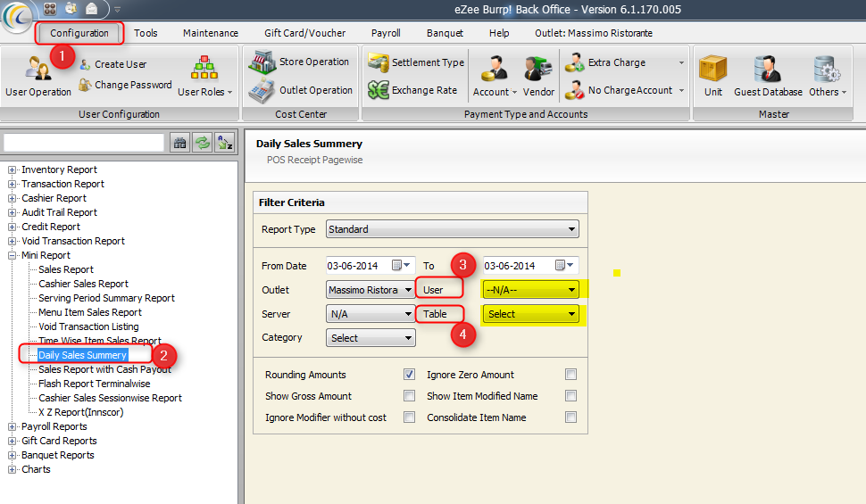This screenshot has height=504, width=866.
Task: Open the Payroll ribbon tab
Action: (386, 33)
